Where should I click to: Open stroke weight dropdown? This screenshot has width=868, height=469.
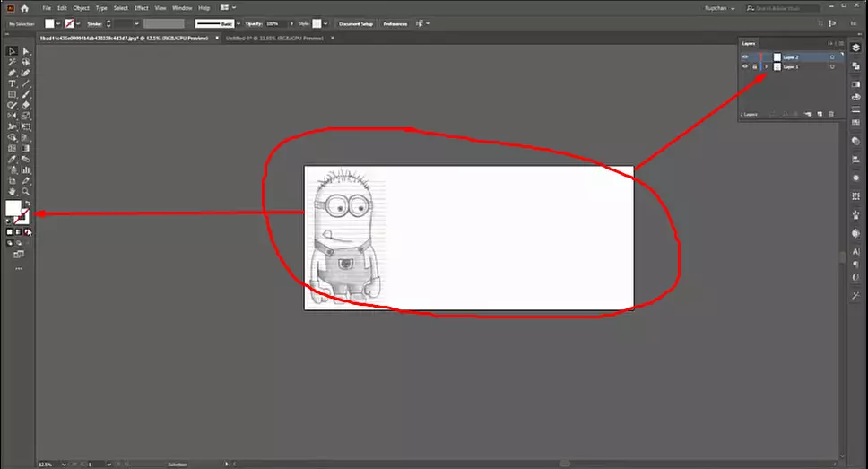tap(136, 24)
